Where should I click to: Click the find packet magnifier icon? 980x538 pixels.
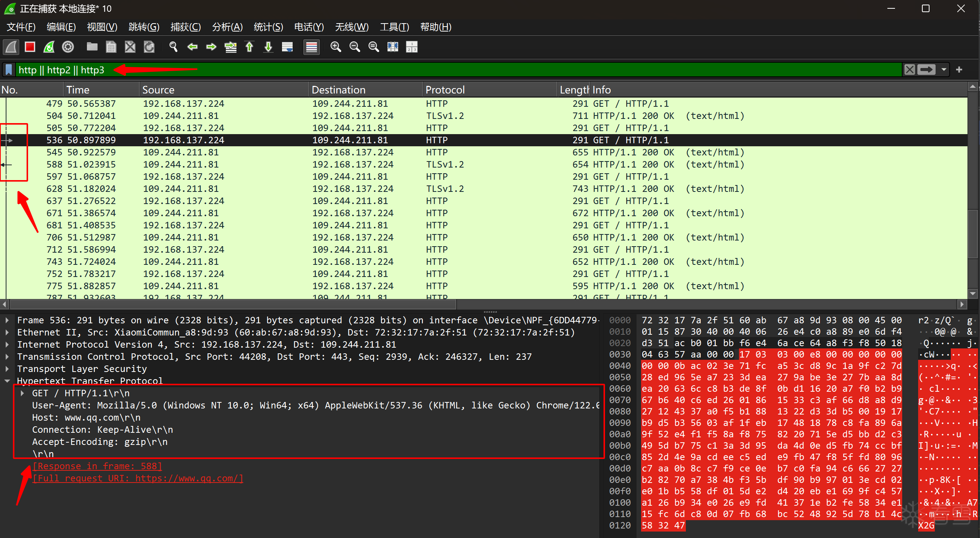(173, 47)
